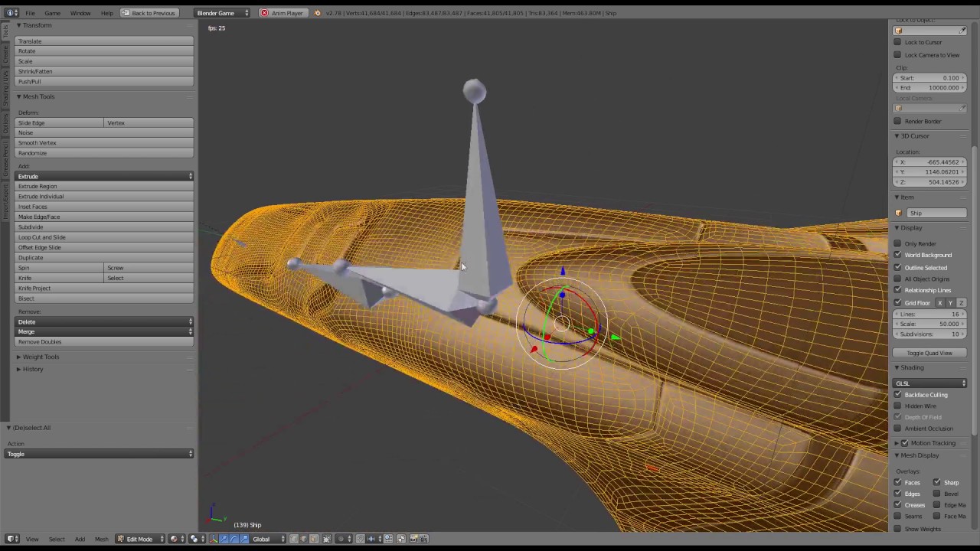The width and height of the screenshot is (980, 551).
Task: Click the clip End value field
Action: (930, 87)
